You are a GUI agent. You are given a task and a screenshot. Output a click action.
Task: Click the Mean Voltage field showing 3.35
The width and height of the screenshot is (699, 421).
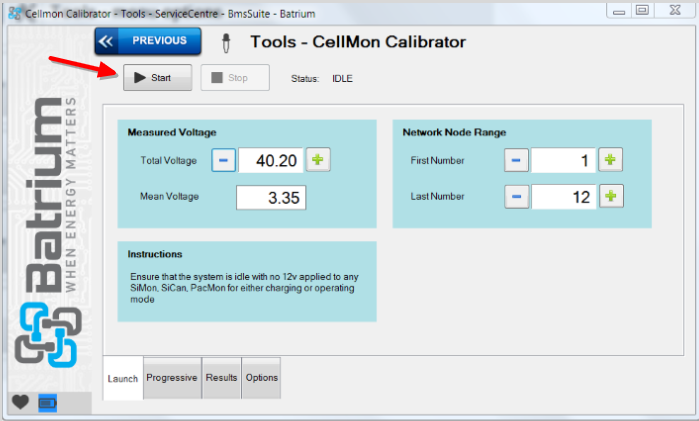click(x=271, y=198)
